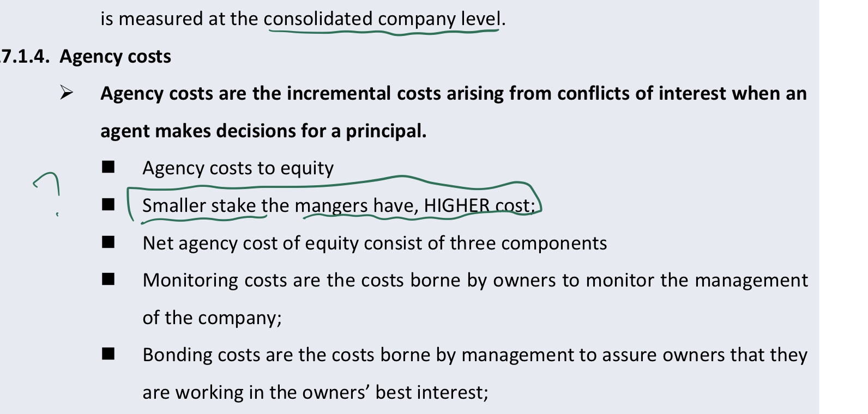868x414 pixels.
Task: Click the capitalized word "HIGHER"
Action: pyautogui.click(x=457, y=205)
